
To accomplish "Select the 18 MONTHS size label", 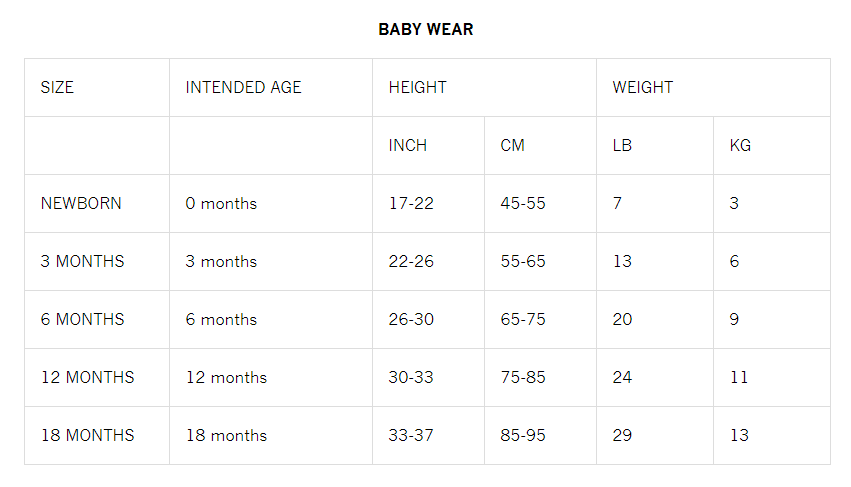I will click(87, 436).
